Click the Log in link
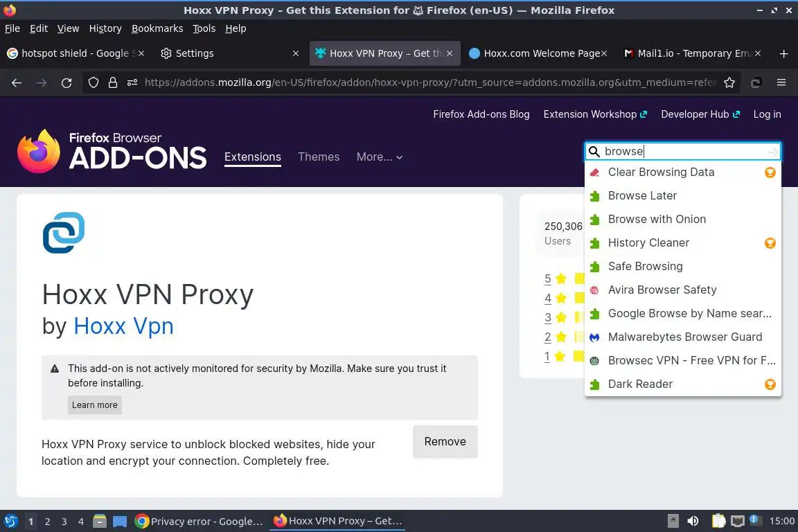Screen dimensions: 798x532 coord(767,114)
